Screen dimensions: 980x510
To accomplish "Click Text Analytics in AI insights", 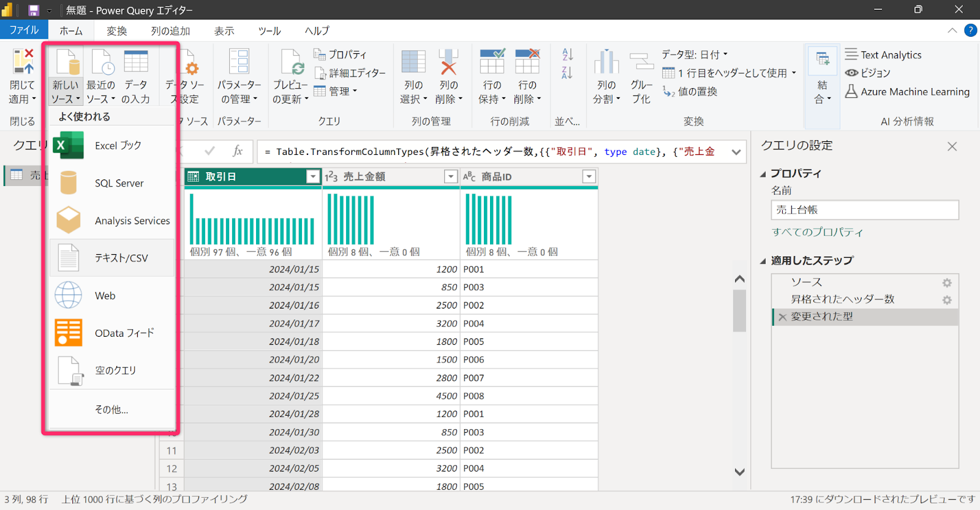I will tap(883, 54).
